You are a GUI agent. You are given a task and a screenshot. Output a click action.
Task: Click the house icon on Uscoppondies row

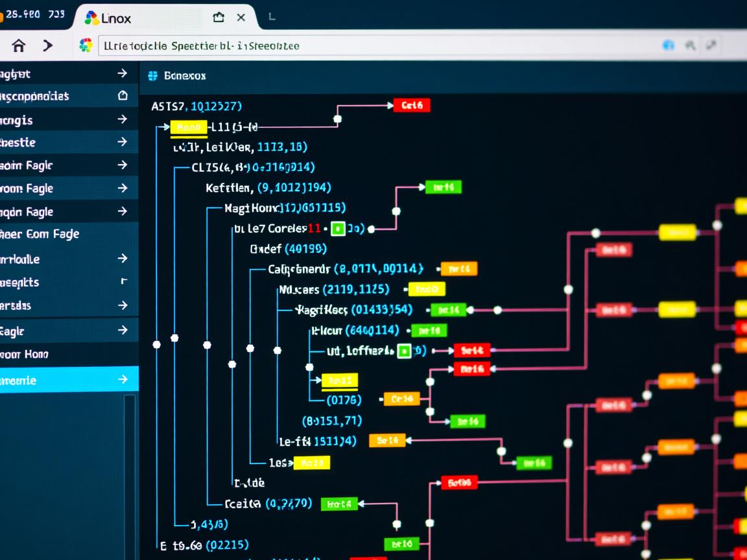click(x=122, y=96)
